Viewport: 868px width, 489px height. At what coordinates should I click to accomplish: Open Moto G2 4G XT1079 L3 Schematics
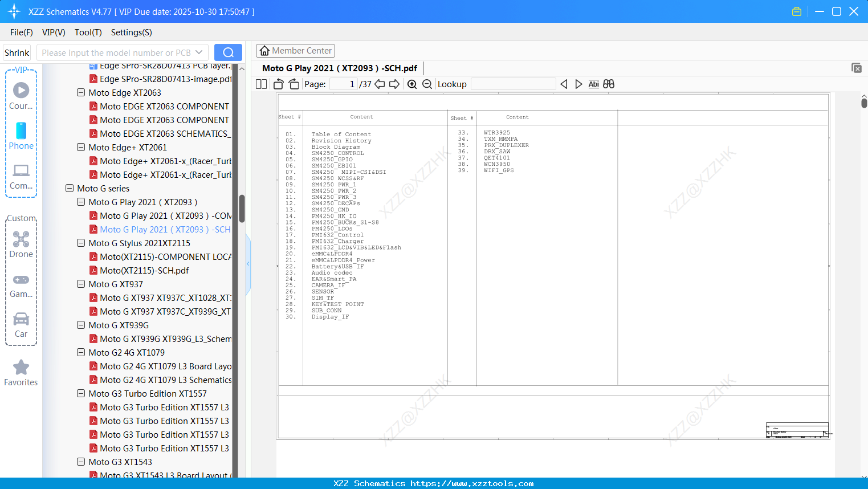pos(161,380)
